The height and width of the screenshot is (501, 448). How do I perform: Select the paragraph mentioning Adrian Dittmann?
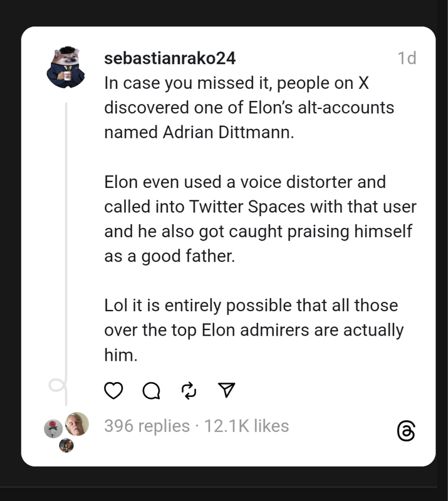(249, 108)
